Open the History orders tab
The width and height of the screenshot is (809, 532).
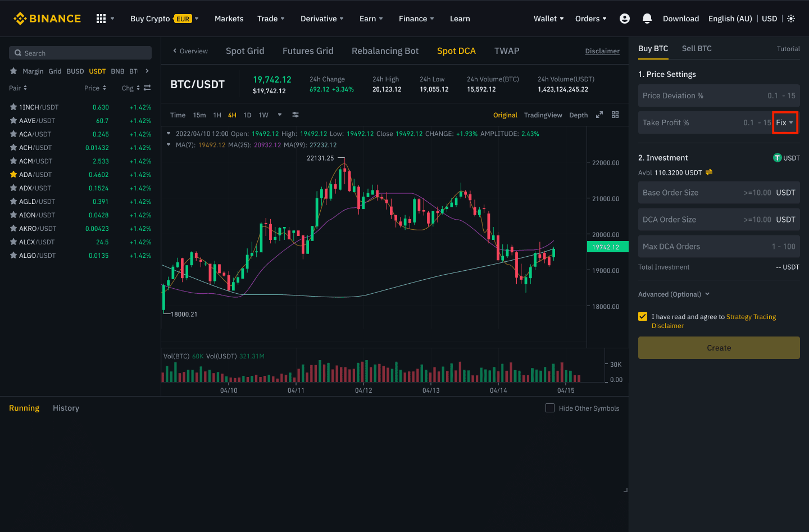[x=66, y=408]
